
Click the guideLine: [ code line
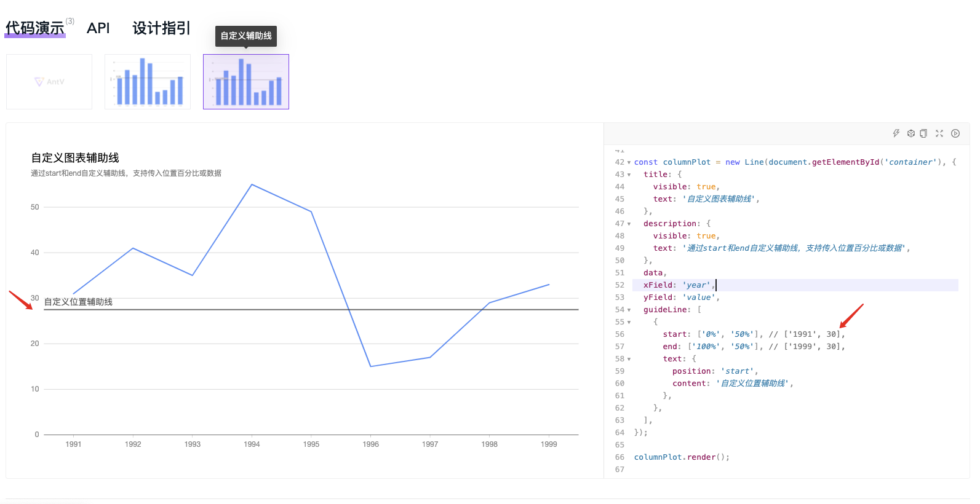672,310
